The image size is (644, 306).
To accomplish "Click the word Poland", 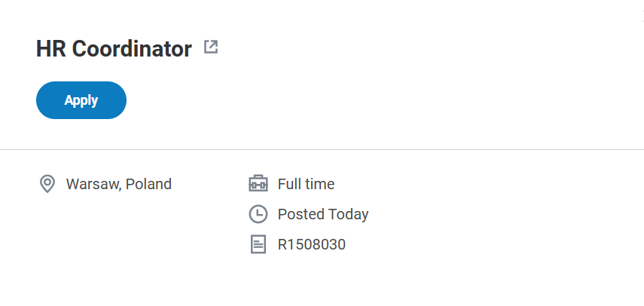I will point(149,184).
